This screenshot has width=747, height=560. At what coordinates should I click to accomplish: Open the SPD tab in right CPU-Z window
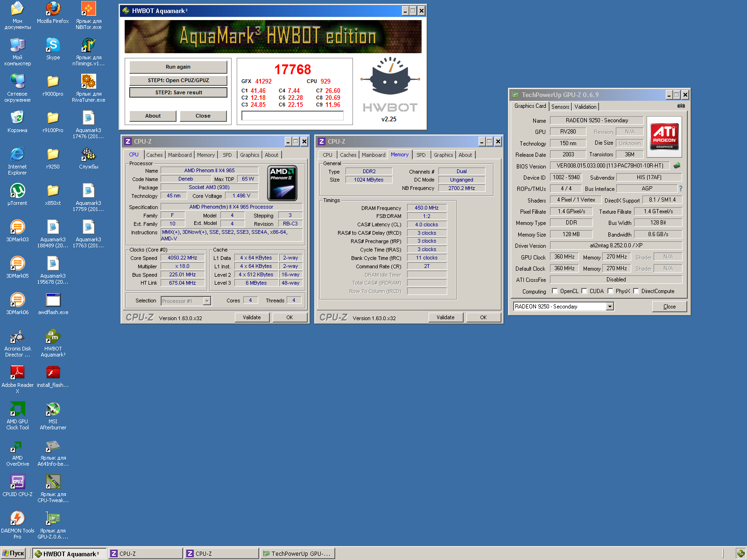(x=421, y=155)
